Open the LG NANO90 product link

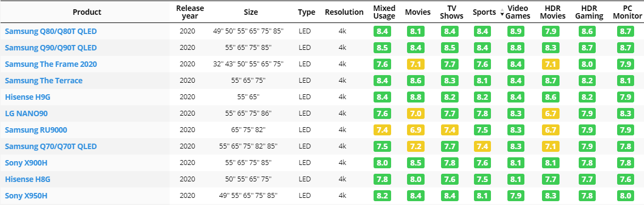(x=29, y=113)
